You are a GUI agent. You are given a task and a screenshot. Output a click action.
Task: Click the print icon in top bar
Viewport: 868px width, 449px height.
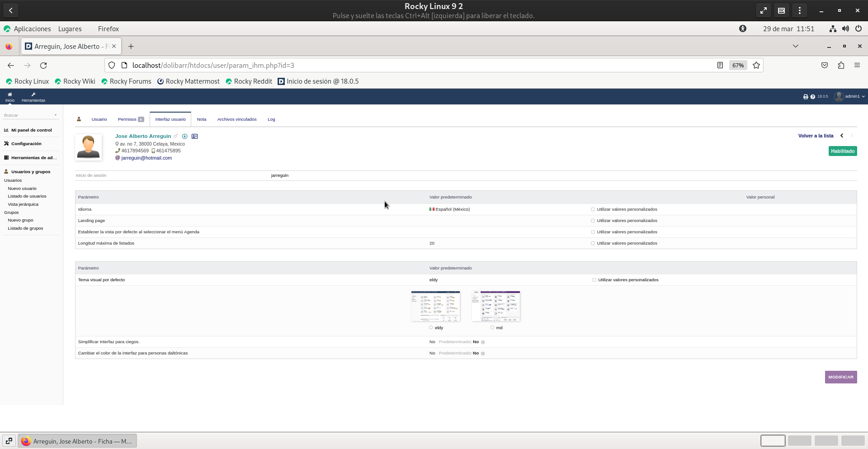[x=805, y=97]
